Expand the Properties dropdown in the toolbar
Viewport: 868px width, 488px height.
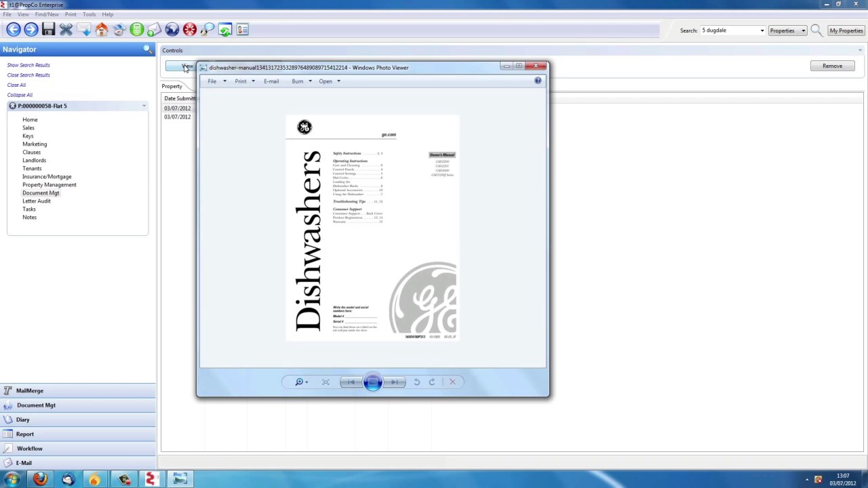point(803,30)
